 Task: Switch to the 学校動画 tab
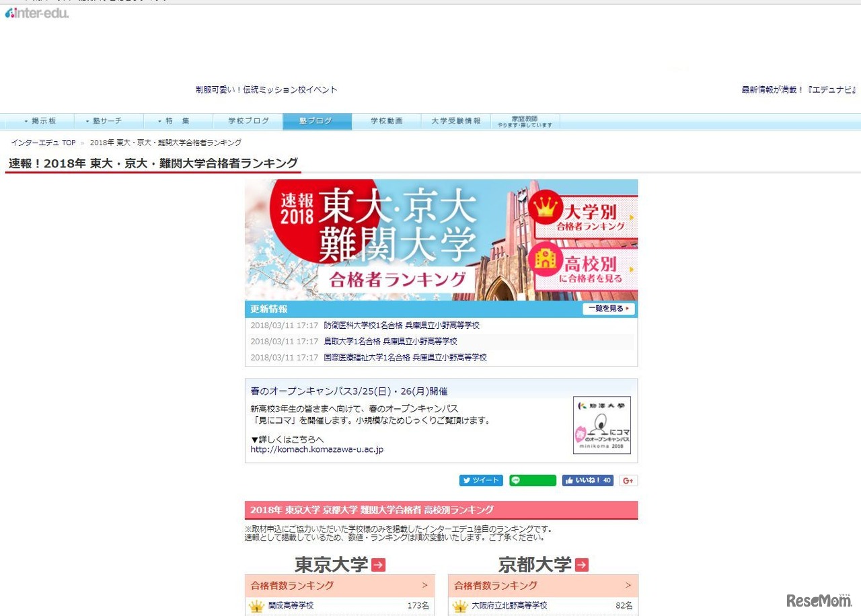point(386,121)
